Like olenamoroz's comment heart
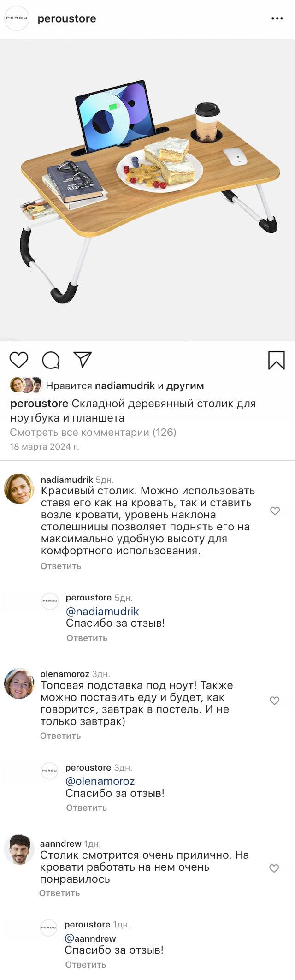 [x=274, y=701]
